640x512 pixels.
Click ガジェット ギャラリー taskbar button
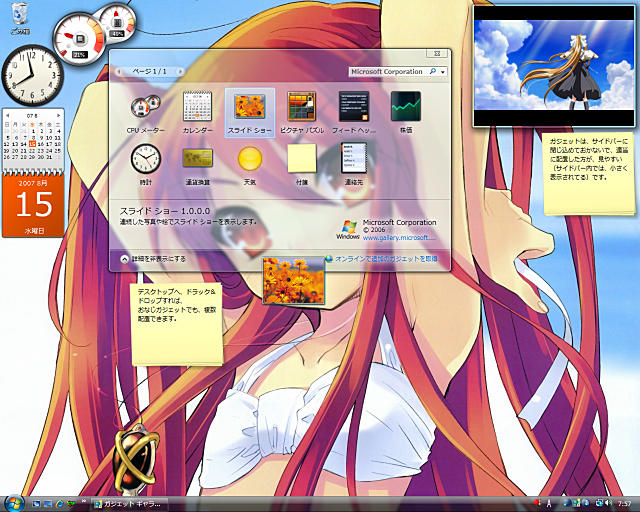coord(130,504)
